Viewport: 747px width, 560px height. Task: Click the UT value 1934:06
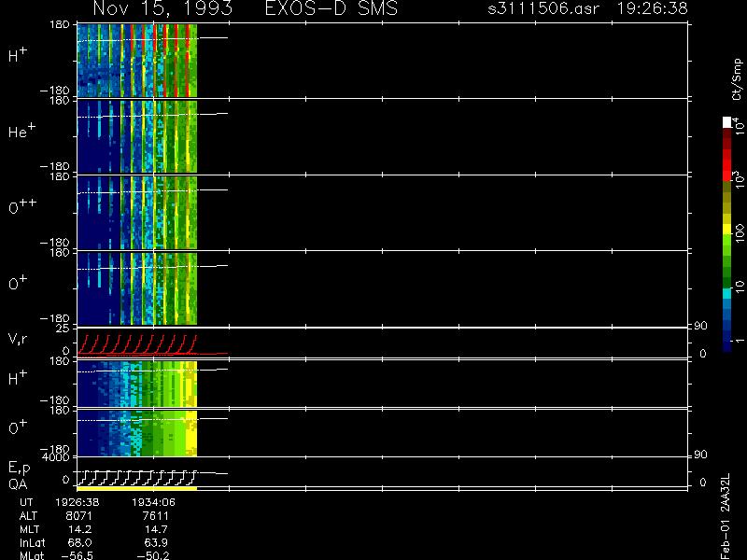tap(153, 502)
